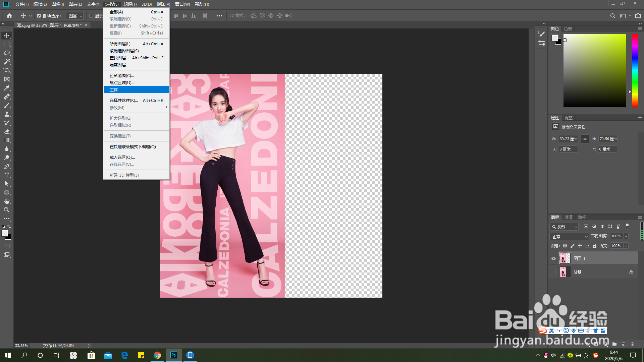Click 色彩范围(C)... menu entry
This screenshot has width=644, height=362.
coord(122,75)
